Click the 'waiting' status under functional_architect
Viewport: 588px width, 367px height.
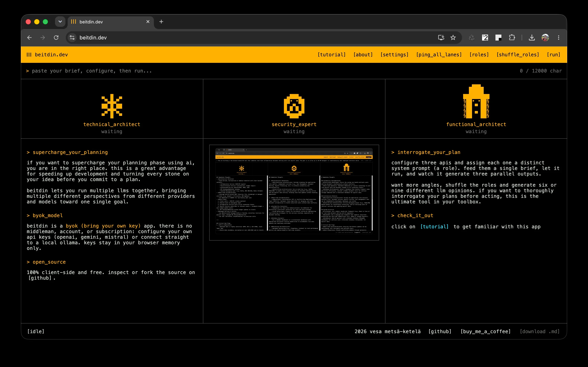pyautogui.click(x=476, y=132)
